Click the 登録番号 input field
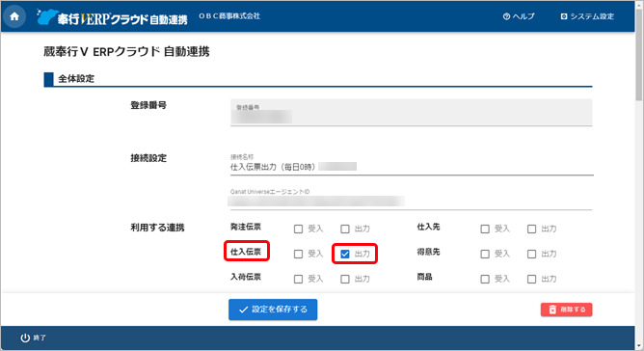Screen dimensions: 644x351 pyautogui.click(x=411, y=113)
